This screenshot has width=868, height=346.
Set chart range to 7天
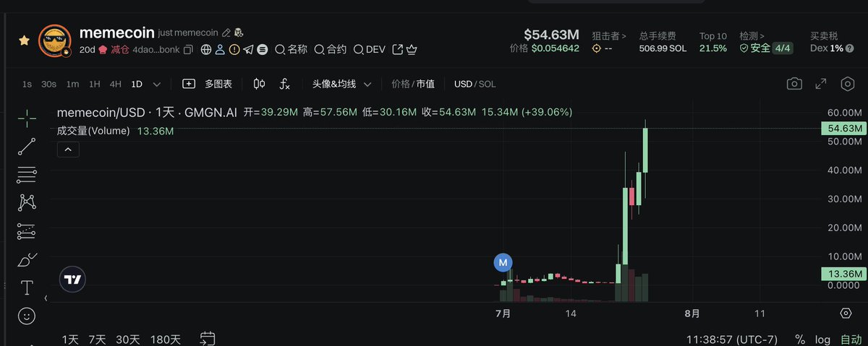coord(97,339)
